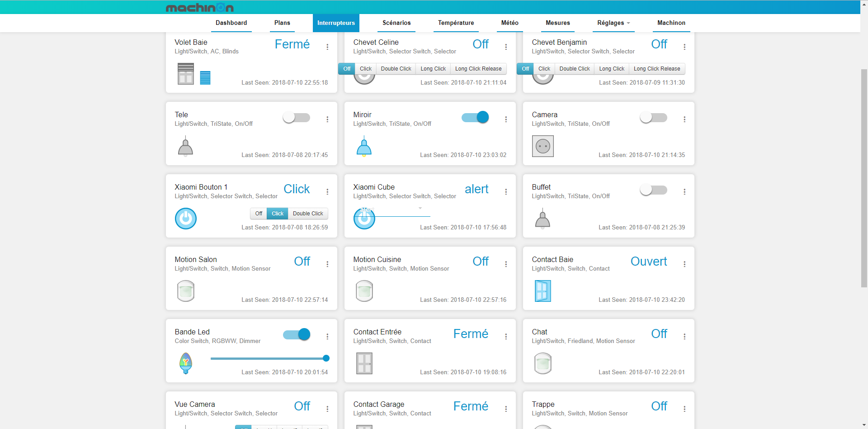Open the Météo tab
This screenshot has height=429, width=868.
tap(509, 23)
